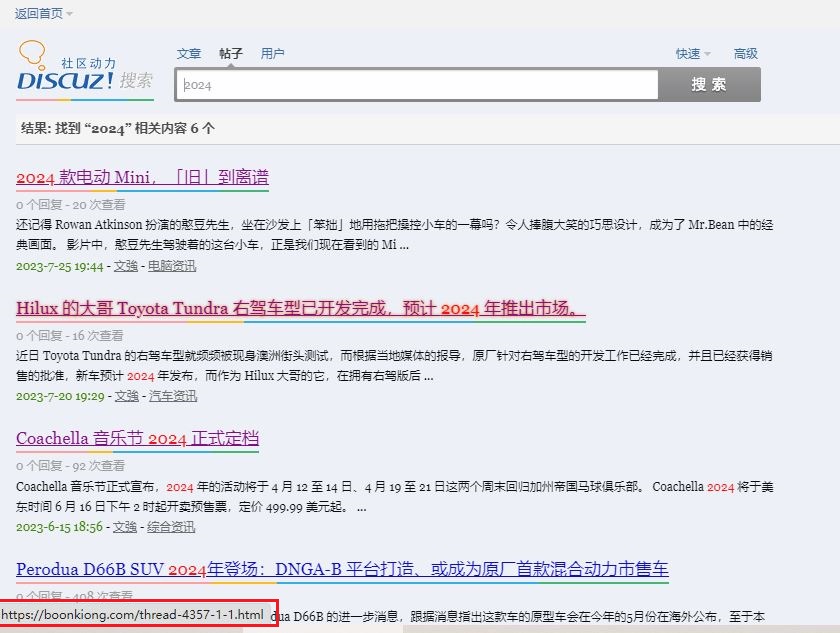Image resolution: width=840 pixels, height=633 pixels.
Task: Click the text 0 个回复 - 16 次查看
Action: [70, 336]
